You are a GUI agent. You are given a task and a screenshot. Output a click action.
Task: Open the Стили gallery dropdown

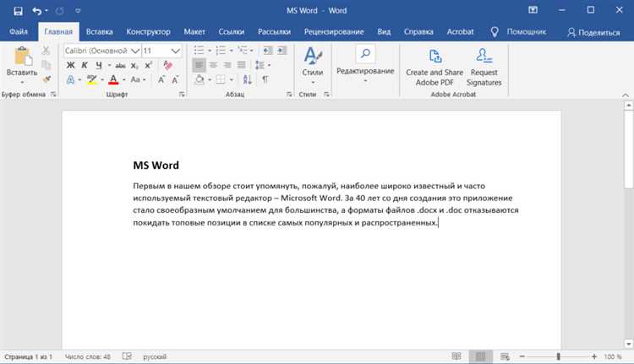tap(313, 82)
